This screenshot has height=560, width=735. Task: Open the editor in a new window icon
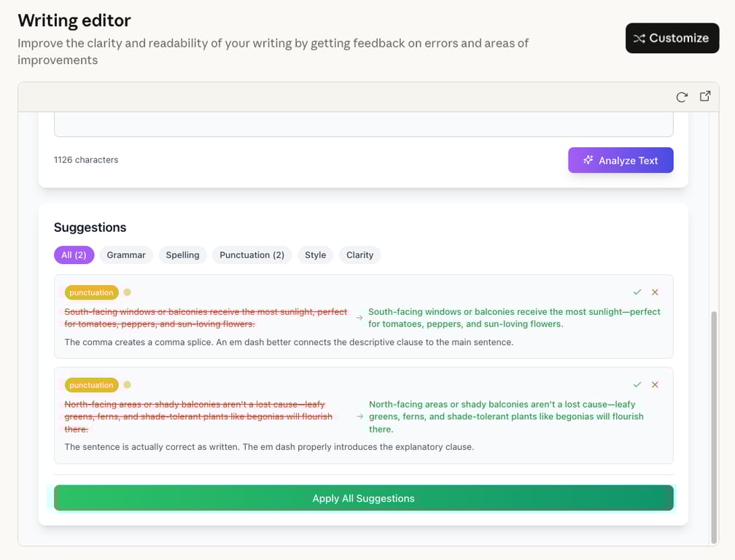[x=704, y=96]
